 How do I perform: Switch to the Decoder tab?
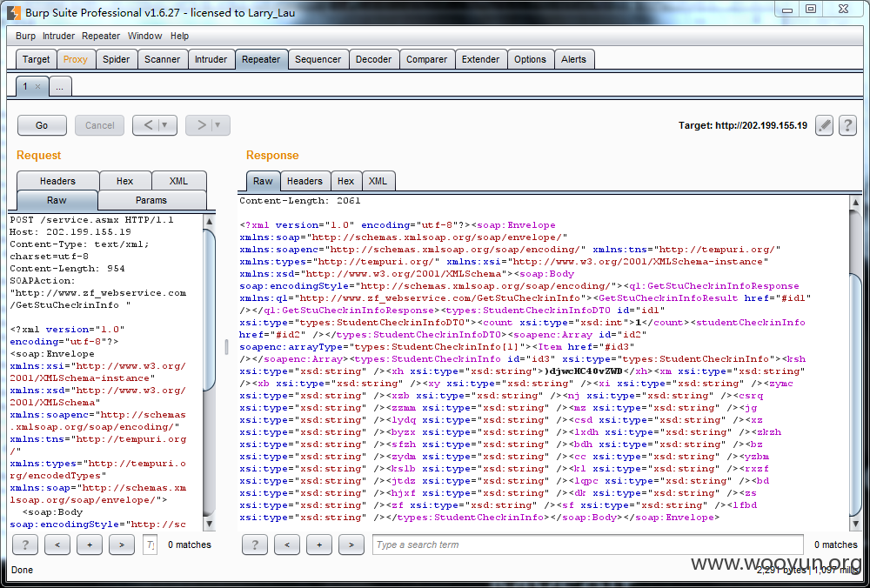coord(374,59)
